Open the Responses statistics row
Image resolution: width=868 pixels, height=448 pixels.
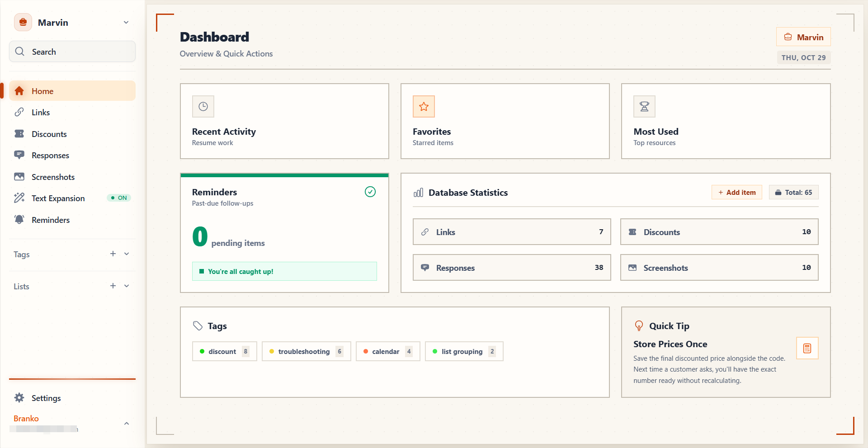[x=512, y=268]
